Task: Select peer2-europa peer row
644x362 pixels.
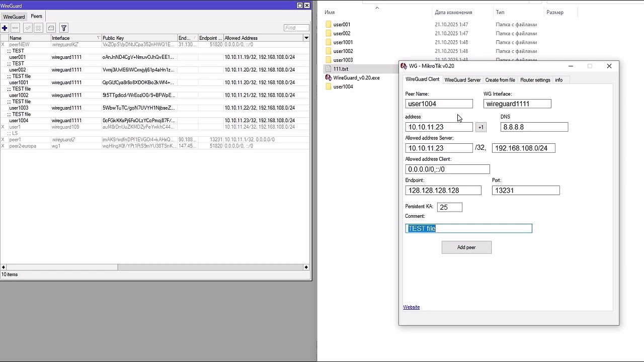Action: coord(154,146)
